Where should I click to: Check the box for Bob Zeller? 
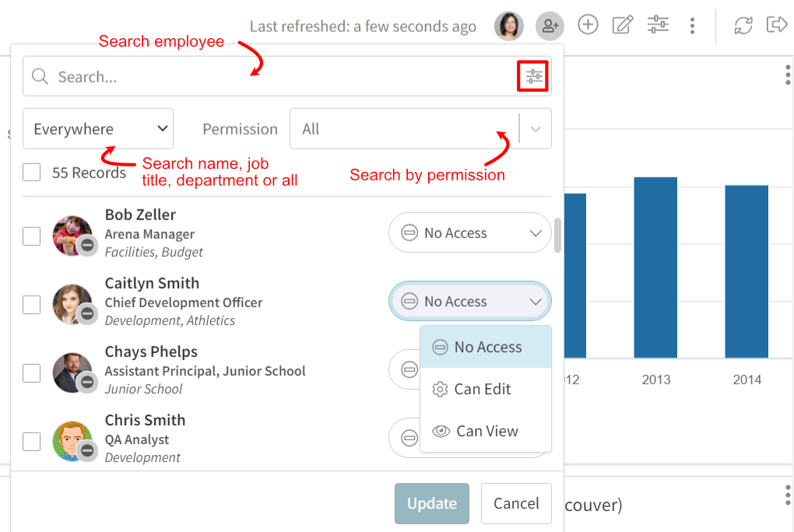click(x=31, y=236)
